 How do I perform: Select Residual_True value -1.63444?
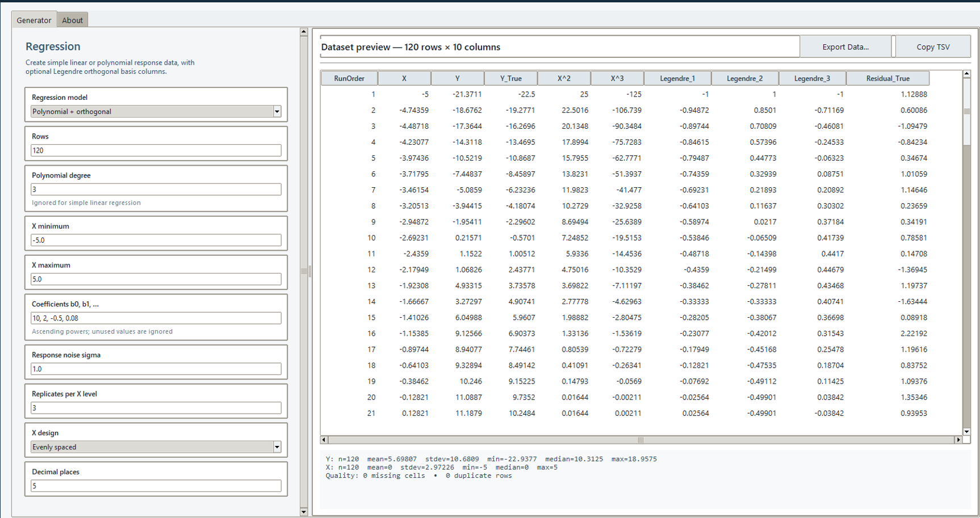tap(912, 302)
